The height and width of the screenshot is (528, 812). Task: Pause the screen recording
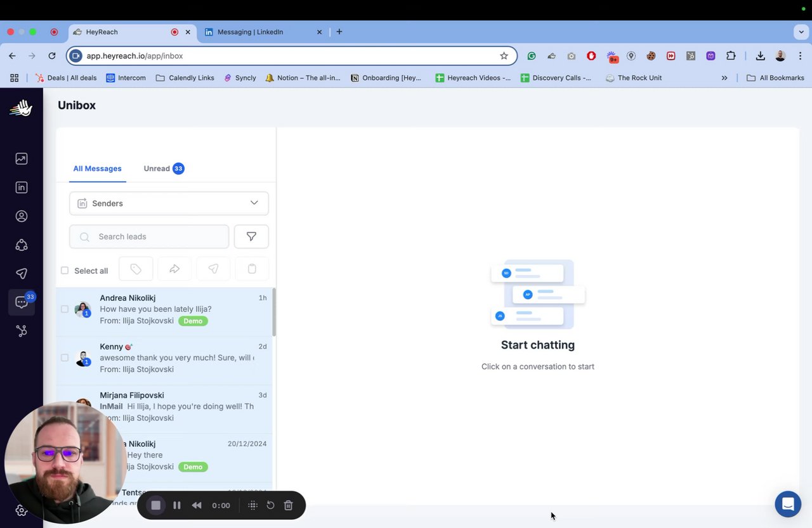click(177, 505)
